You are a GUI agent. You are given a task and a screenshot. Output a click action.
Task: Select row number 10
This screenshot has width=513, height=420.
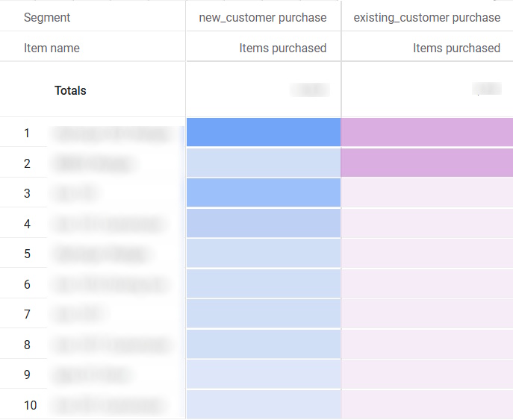tap(30, 405)
